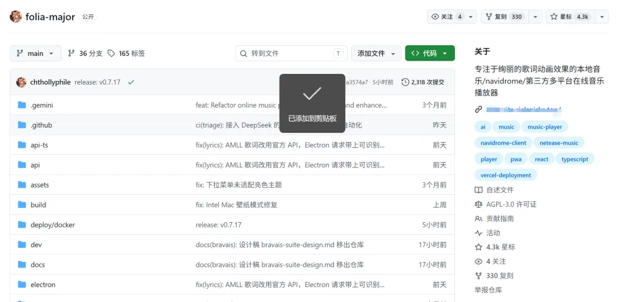Image resolution: width=644 pixels, height=302 pixels.
Task: Select the navidrome-client topic tag
Action: [x=503, y=143]
